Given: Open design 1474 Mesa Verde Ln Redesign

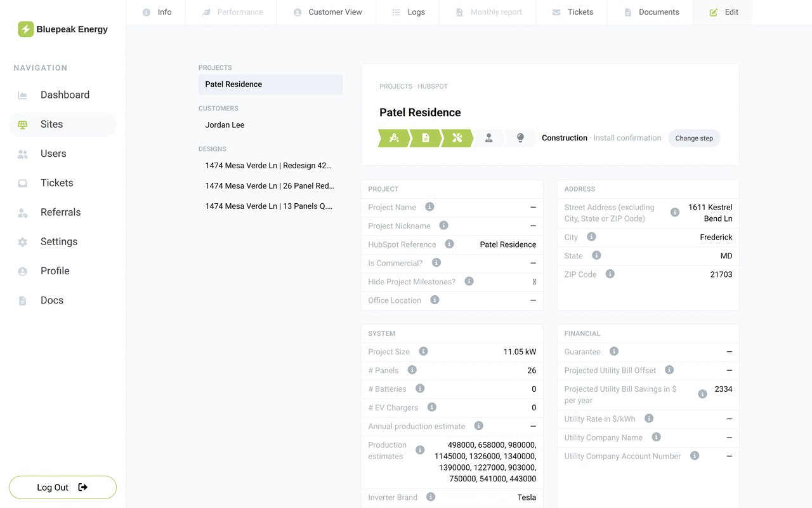Looking at the screenshot, I should pos(270,166).
